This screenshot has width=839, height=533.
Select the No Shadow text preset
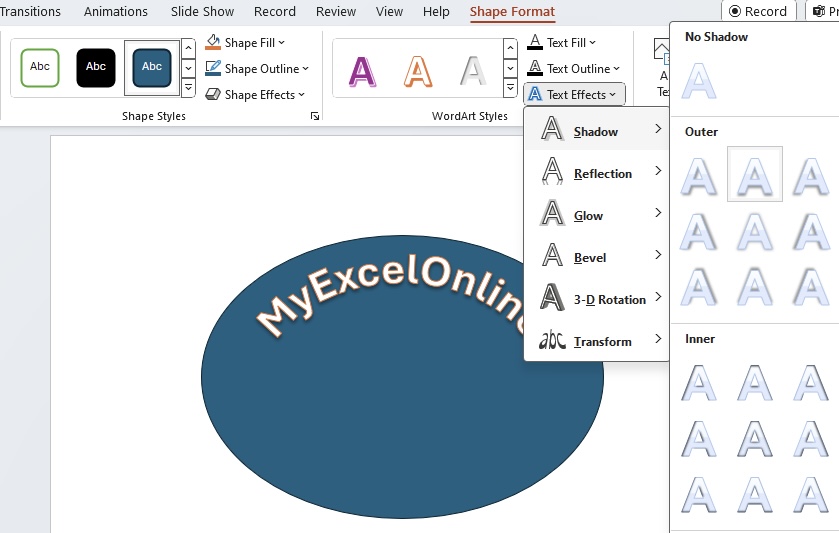(x=698, y=81)
